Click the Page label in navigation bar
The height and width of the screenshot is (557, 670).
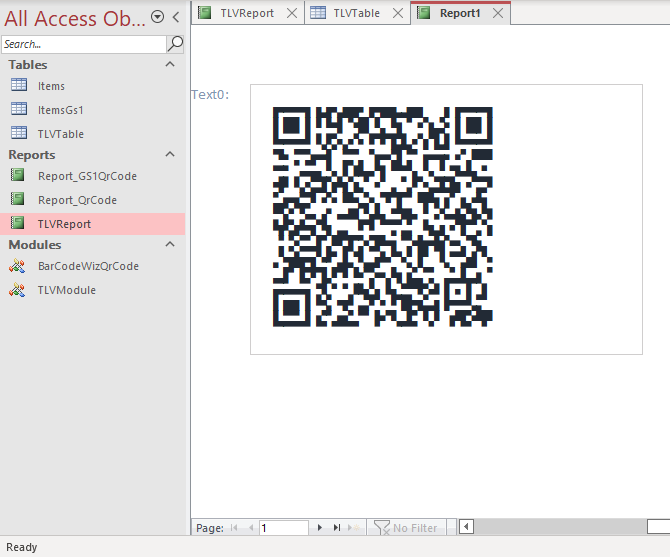210,528
